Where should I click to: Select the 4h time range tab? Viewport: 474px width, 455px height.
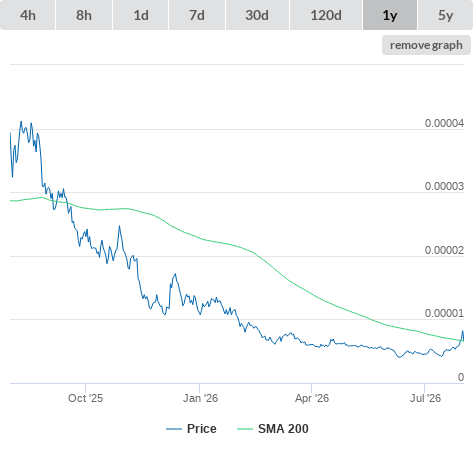[x=28, y=15]
